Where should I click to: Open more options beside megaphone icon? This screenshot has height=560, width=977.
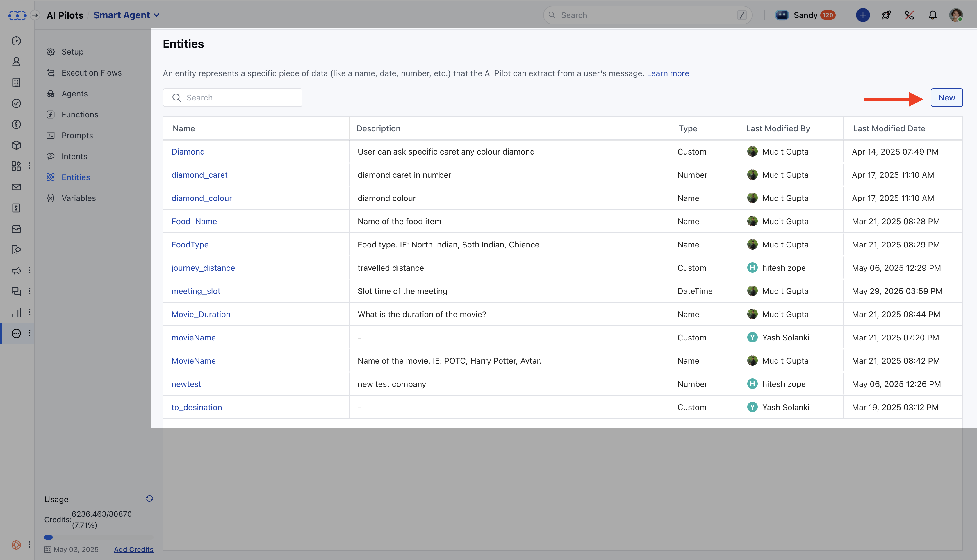(30, 270)
